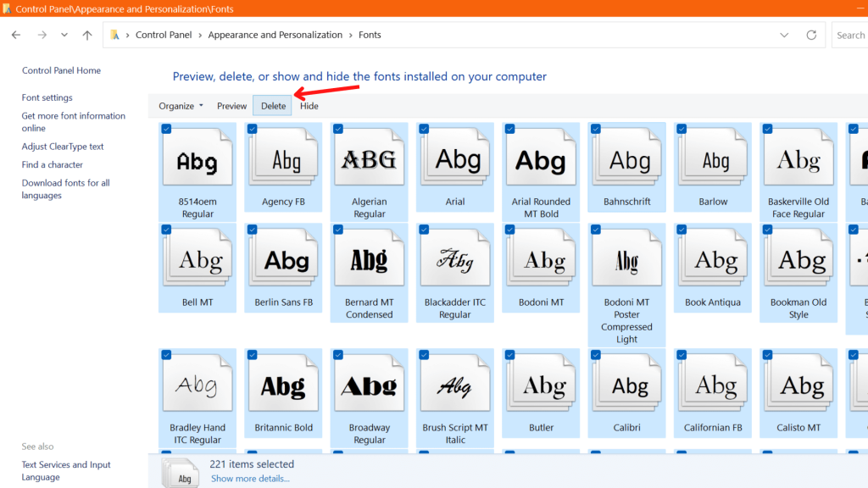Click the Blackadder ITC Regular font icon

pyautogui.click(x=455, y=258)
